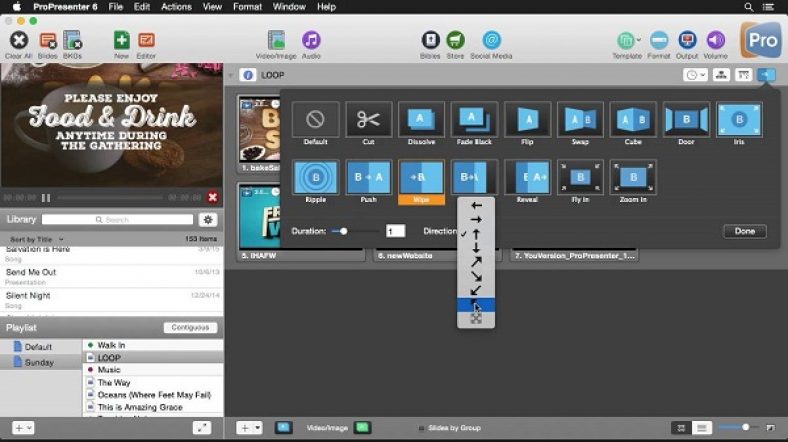The height and width of the screenshot is (442, 788).
Task: Select the Cut transition
Action: tap(368, 121)
